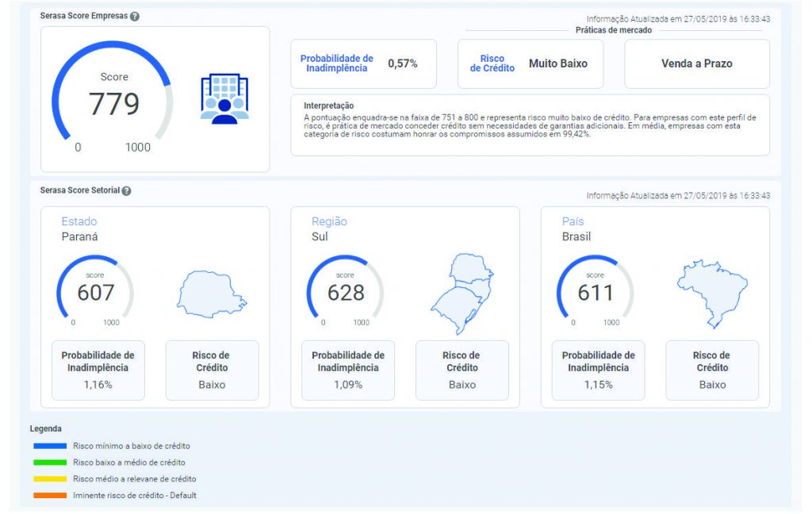Click the yellow legend swatch for risco médio
The image size is (812, 514).
[50, 479]
